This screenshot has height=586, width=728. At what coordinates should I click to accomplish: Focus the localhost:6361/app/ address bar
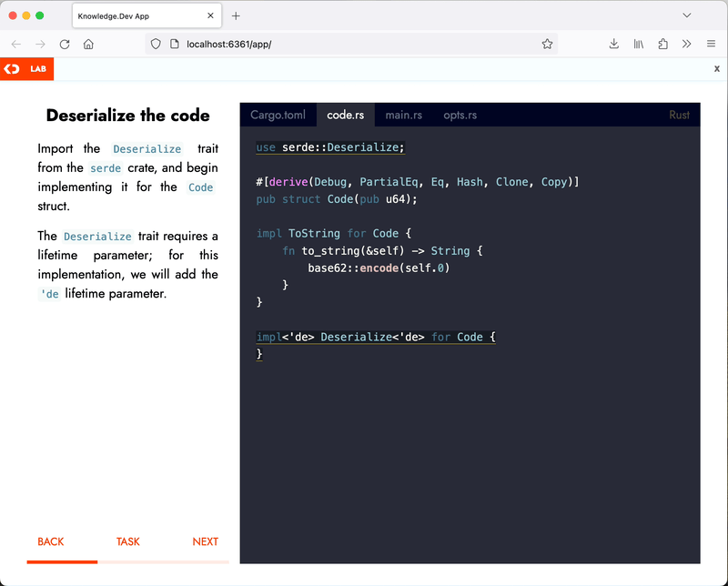click(x=351, y=44)
